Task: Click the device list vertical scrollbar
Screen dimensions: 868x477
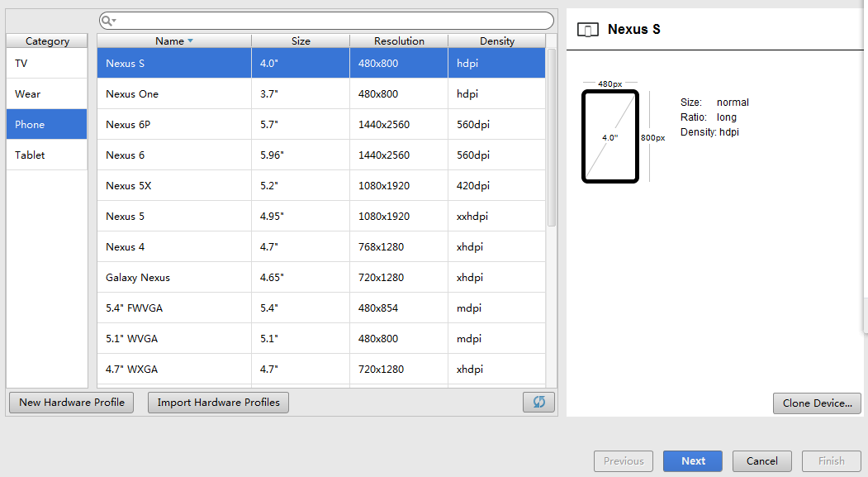Action: (x=552, y=137)
